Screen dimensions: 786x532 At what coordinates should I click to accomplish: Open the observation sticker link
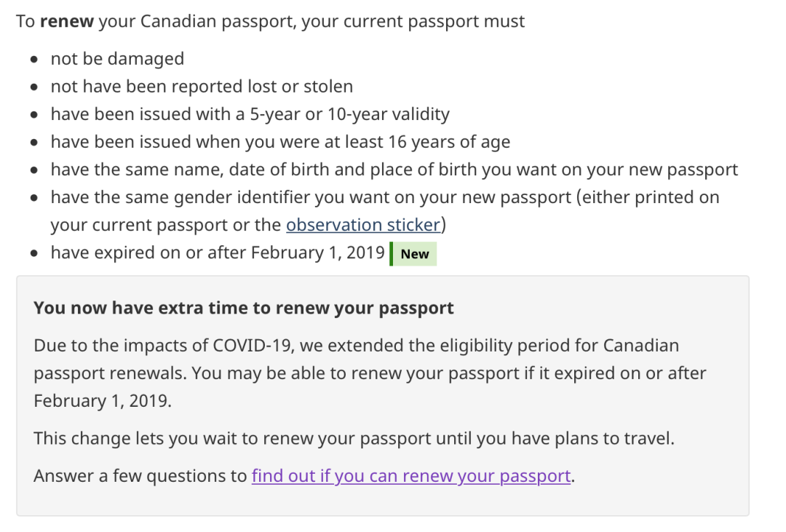363,225
